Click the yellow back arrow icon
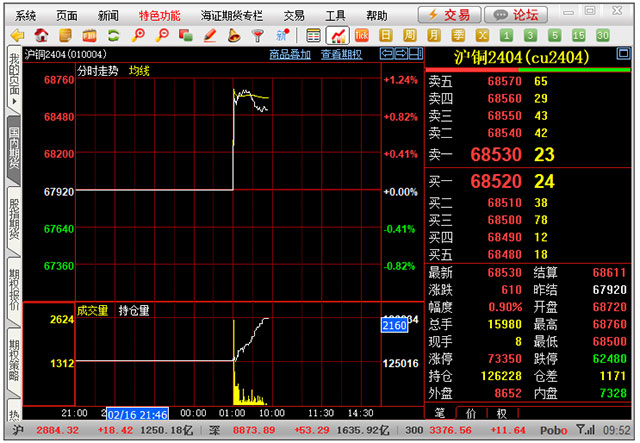This screenshot has width=640, height=443. pos(17,36)
